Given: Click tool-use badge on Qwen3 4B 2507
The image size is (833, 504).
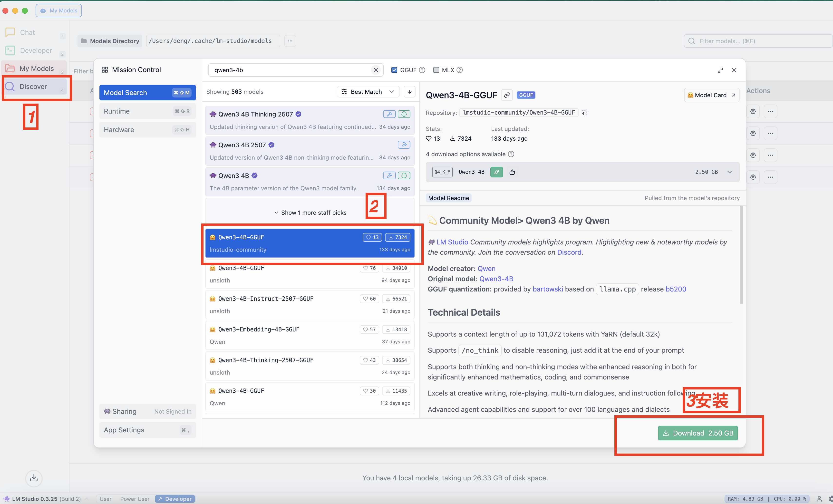Looking at the screenshot, I should [404, 145].
